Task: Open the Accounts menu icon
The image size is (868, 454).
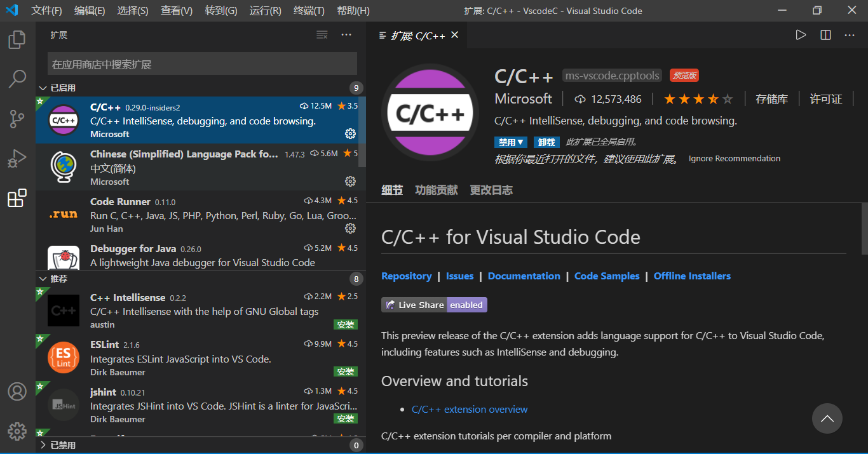Action: pos(17,391)
